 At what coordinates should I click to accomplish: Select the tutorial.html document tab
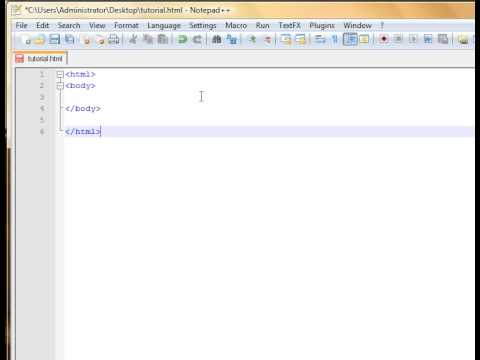40,59
